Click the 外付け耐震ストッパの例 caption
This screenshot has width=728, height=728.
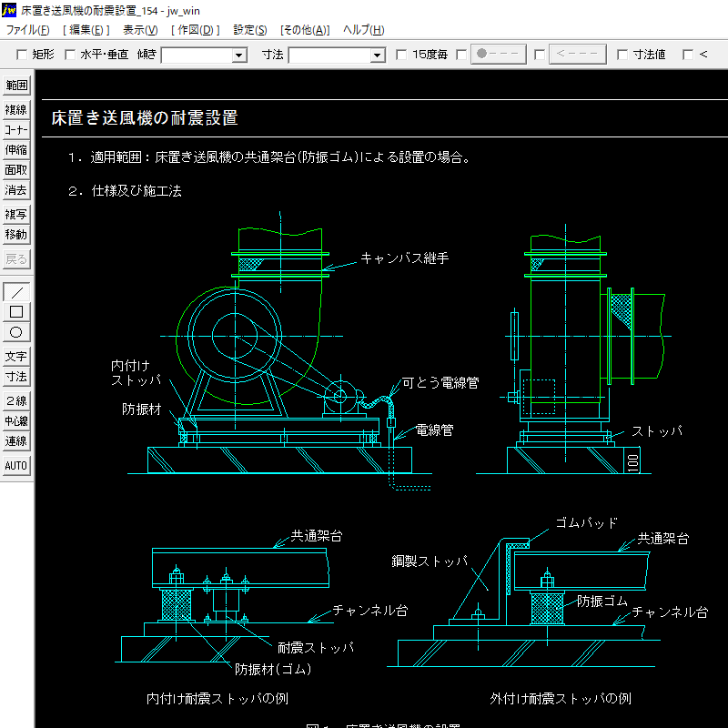[561, 698]
